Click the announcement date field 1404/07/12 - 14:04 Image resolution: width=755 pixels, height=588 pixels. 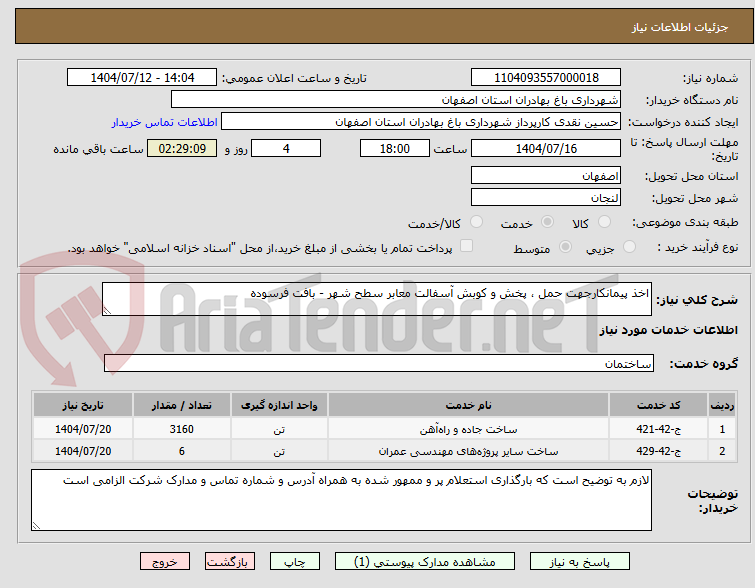tap(142, 78)
